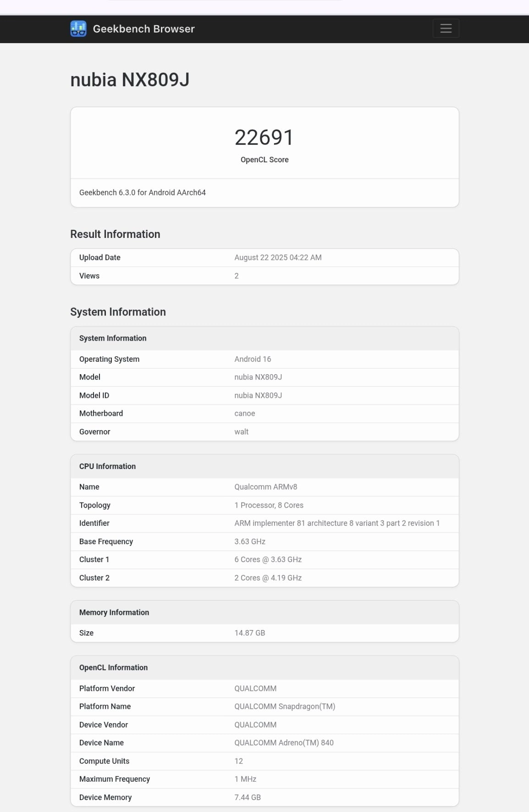Select the Geekbench 6.3.0 version label
This screenshot has width=529, height=812.
(x=143, y=193)
